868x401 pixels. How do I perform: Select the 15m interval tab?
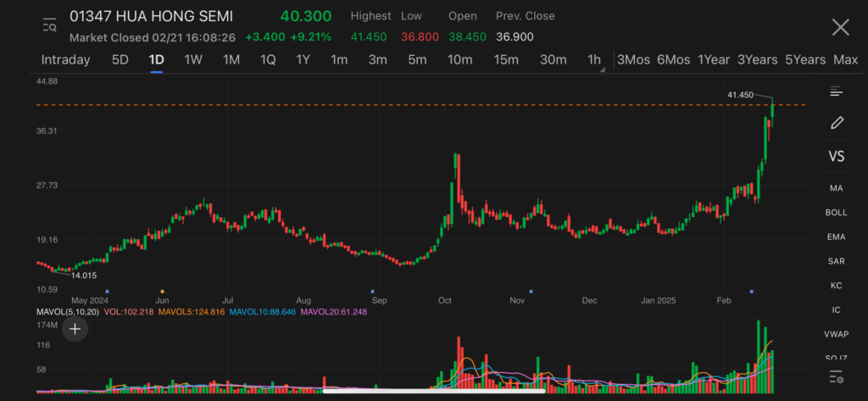pos(505,59)
